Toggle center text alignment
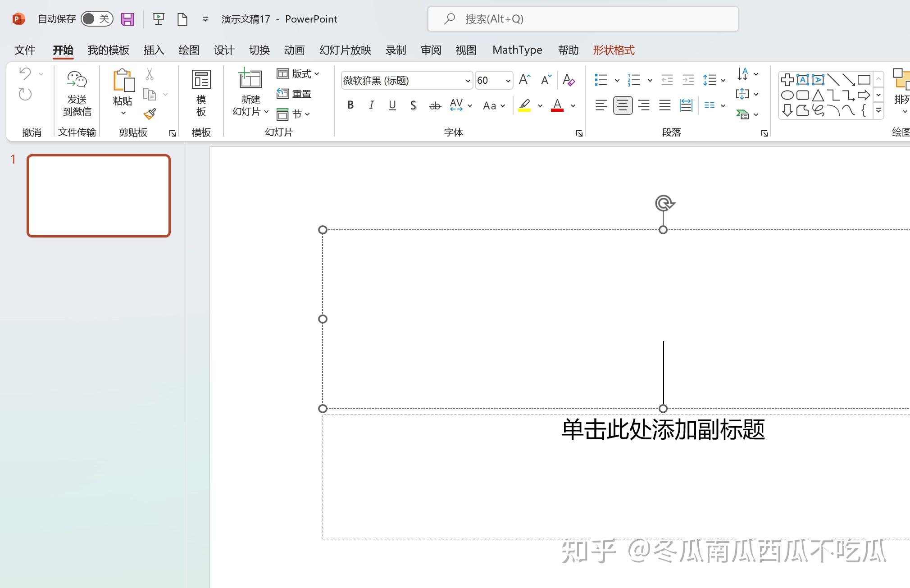This screenshot has height=588, width=910. point(623,105)
